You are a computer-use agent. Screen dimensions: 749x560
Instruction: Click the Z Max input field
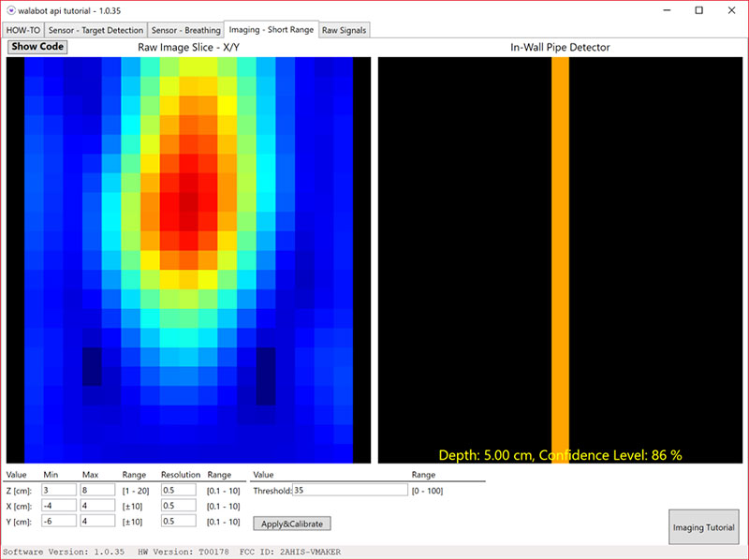click(x=97, y=491)
